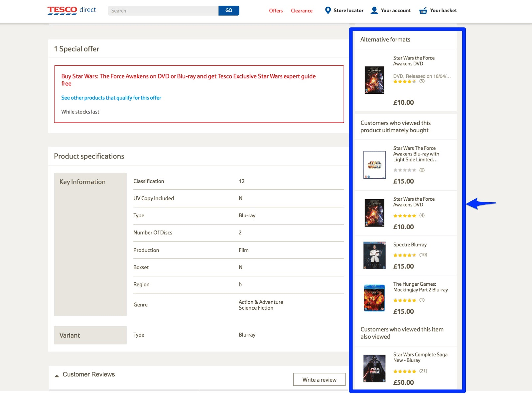Click Write a review button
Image resolution: width=532 pixels, height=404 pixels.
click(x=319, y=379)
